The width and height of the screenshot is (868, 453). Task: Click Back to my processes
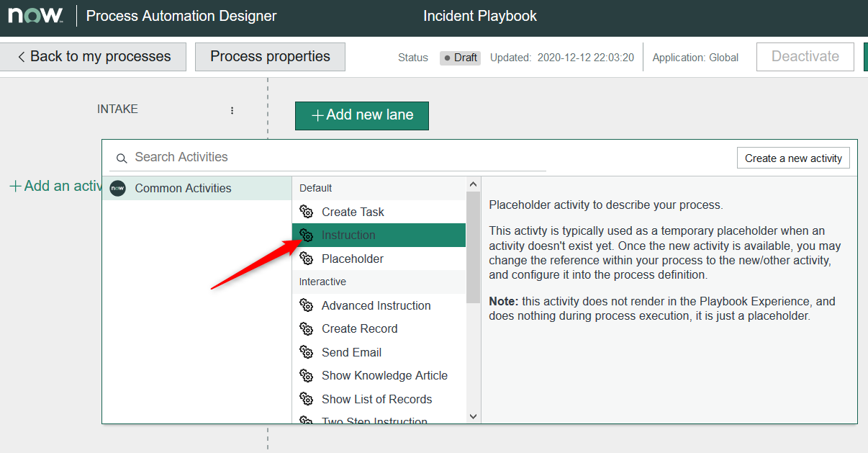pos(94,56)
